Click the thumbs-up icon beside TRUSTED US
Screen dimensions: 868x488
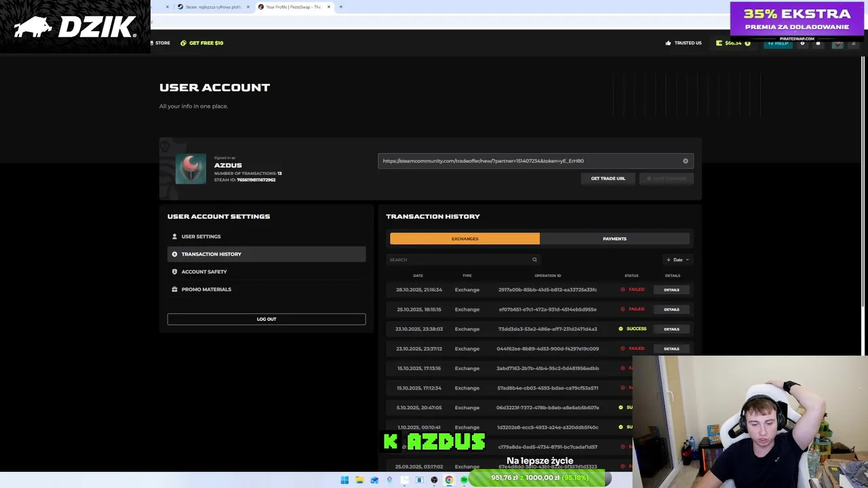(x=668, y=43)
